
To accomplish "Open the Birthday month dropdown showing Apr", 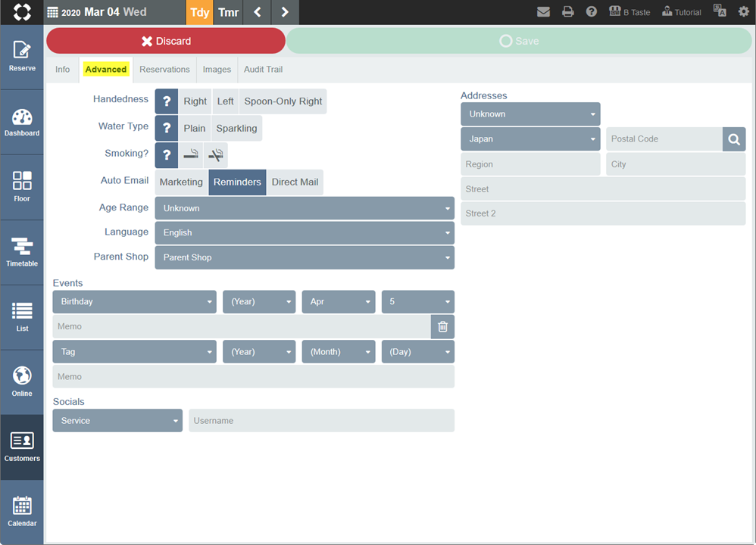I will click(339, 302).
